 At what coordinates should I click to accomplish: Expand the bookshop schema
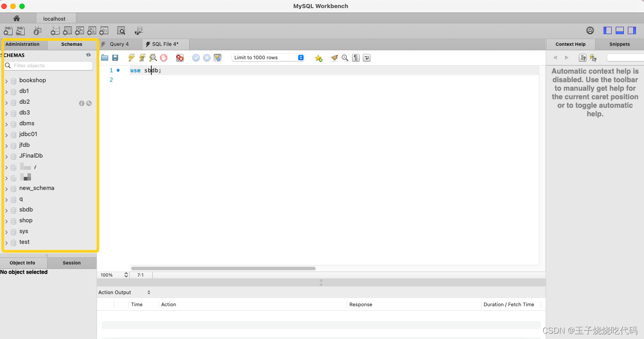[7, 81]
